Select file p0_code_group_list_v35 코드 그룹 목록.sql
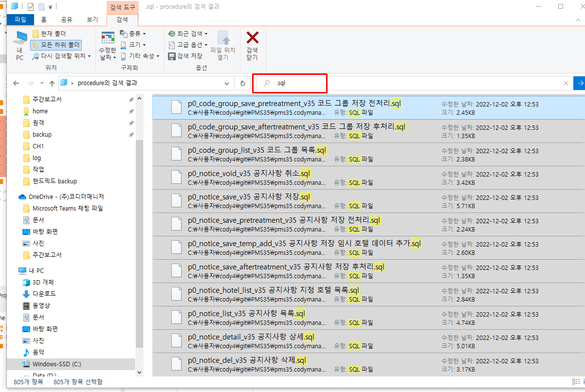 [369, 155]
